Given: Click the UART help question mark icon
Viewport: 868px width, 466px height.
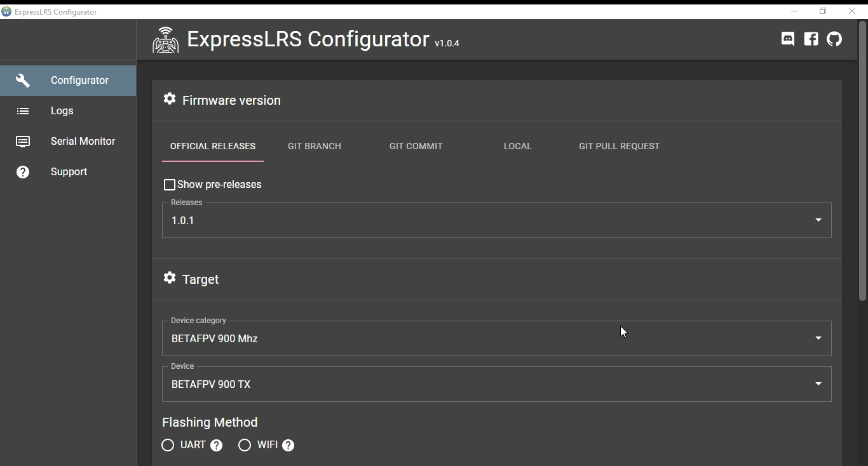Looking at the screenshot, I should [x=217, y=446].
